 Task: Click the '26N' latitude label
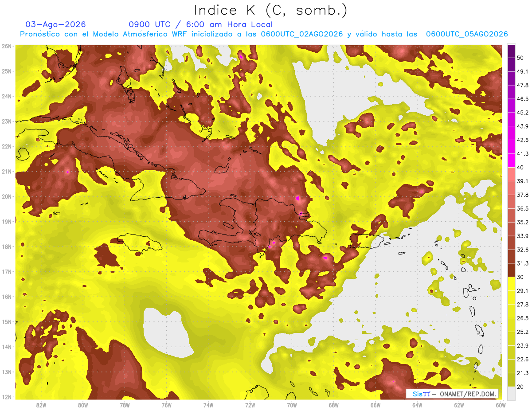click(7, 46)
